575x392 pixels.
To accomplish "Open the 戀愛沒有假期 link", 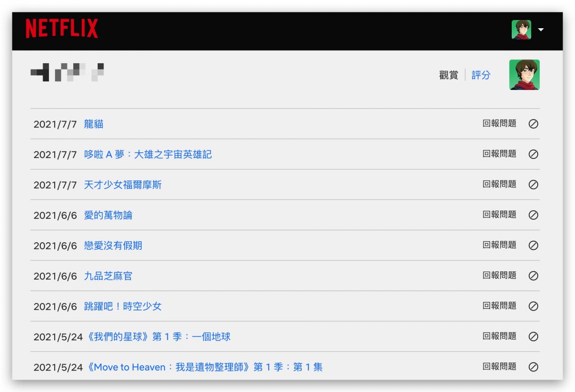I will click(113, 246).
